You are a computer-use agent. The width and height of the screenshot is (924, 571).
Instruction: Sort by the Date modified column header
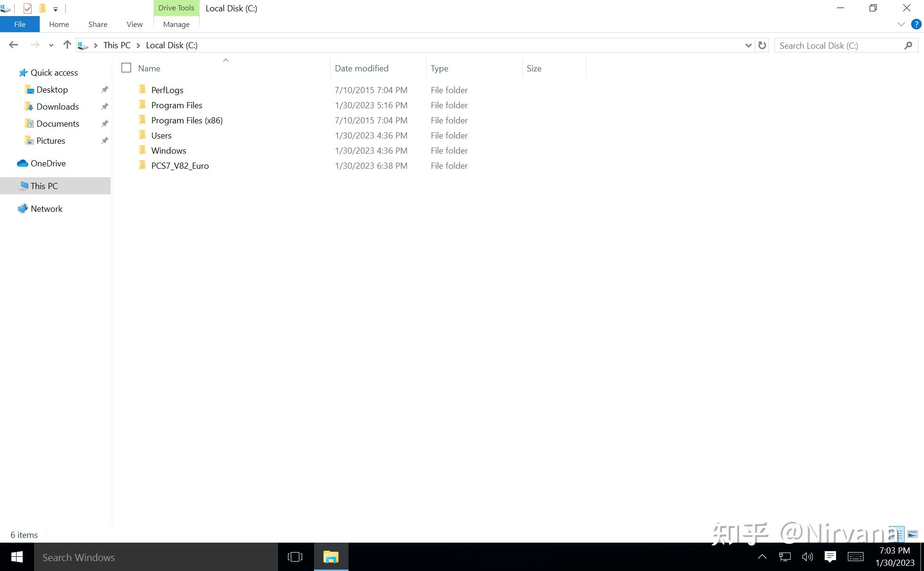361,68
